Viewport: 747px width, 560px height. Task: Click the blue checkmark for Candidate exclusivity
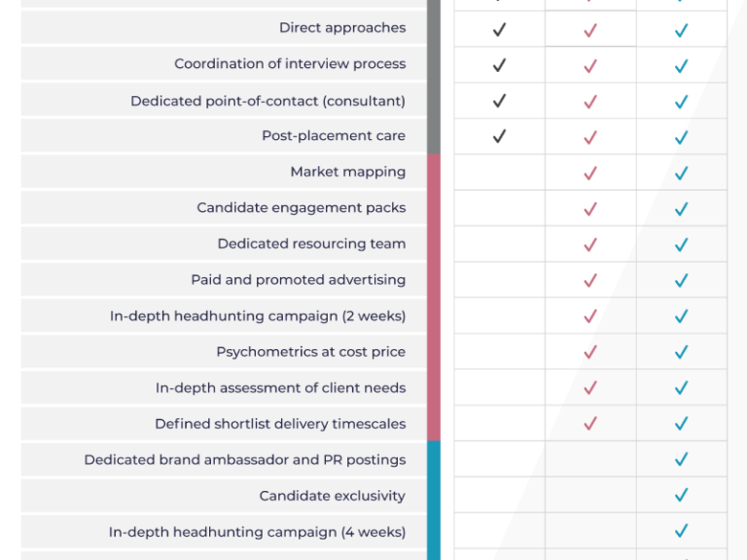[x=681, y=497]
